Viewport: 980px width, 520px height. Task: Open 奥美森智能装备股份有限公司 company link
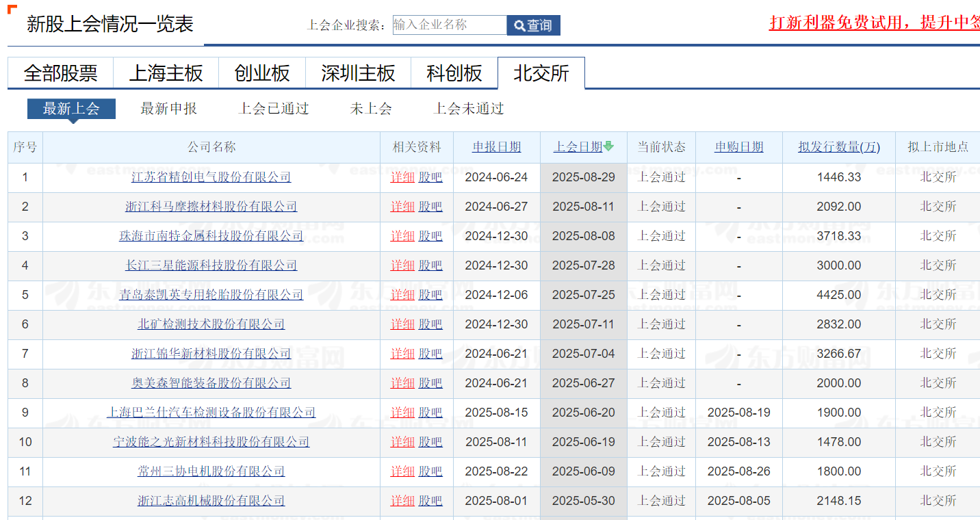211,383
